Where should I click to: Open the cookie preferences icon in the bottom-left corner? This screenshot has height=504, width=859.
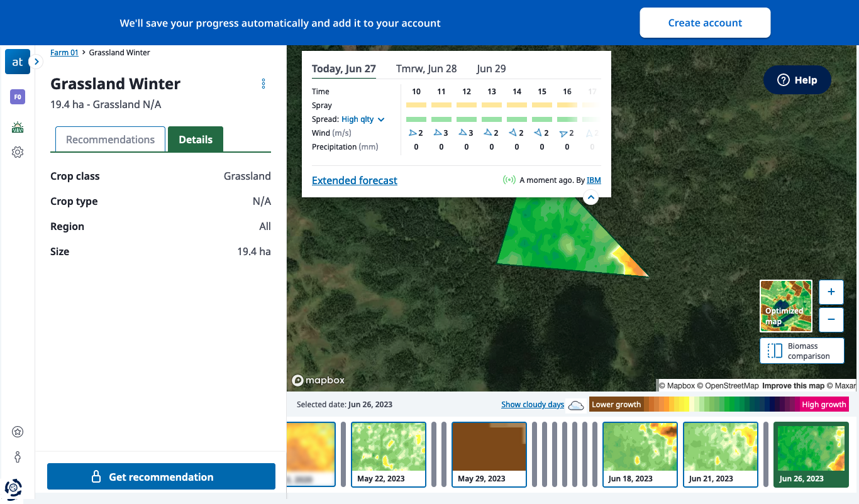pos(13,488)
